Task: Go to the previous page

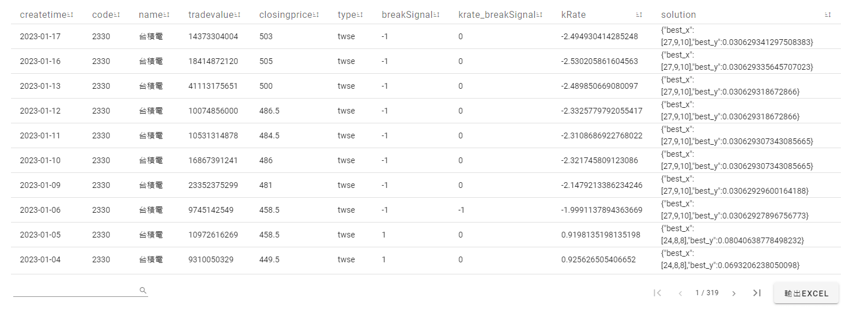Action: pos(680,293)
